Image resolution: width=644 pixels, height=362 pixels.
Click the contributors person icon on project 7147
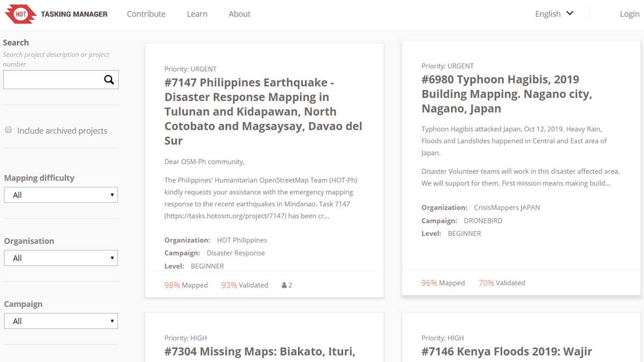pyautogui.click(x=284, y=285)
